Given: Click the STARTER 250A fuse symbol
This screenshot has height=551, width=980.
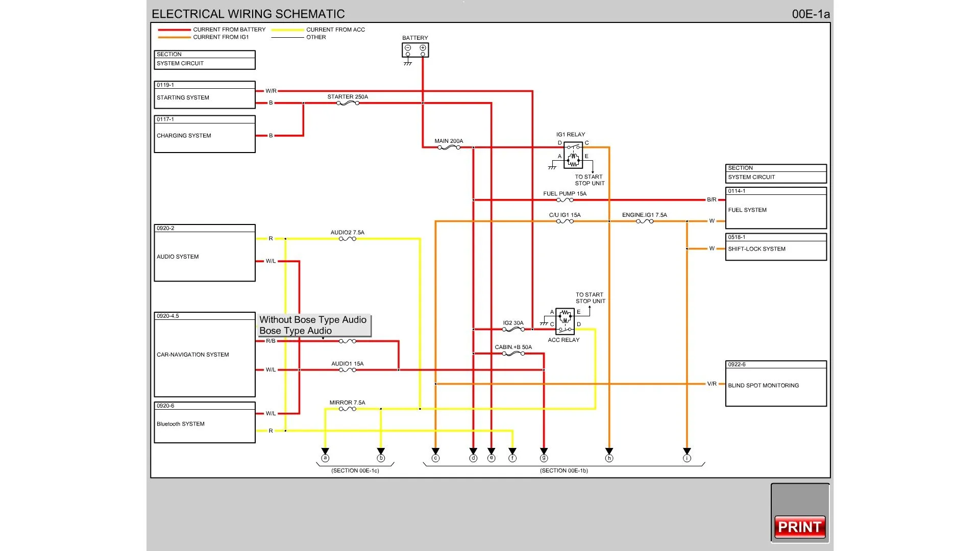Looking at the screenshot, I should 348,103.
